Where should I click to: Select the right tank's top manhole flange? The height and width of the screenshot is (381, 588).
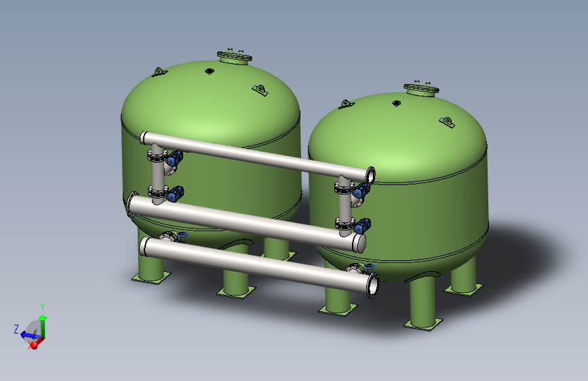point(421,89)
